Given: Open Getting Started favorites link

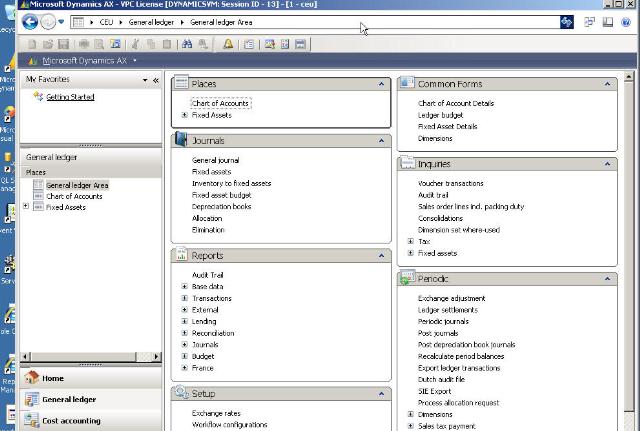Looking at the screenshot, I should pyautogui.click(x=70, y=97).
